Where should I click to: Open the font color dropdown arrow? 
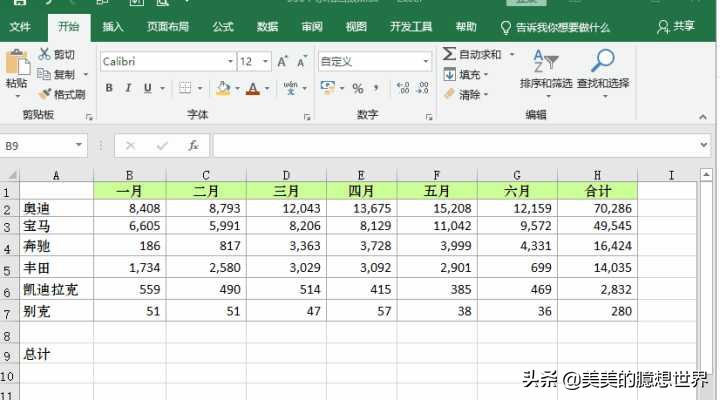pos(267,88)
